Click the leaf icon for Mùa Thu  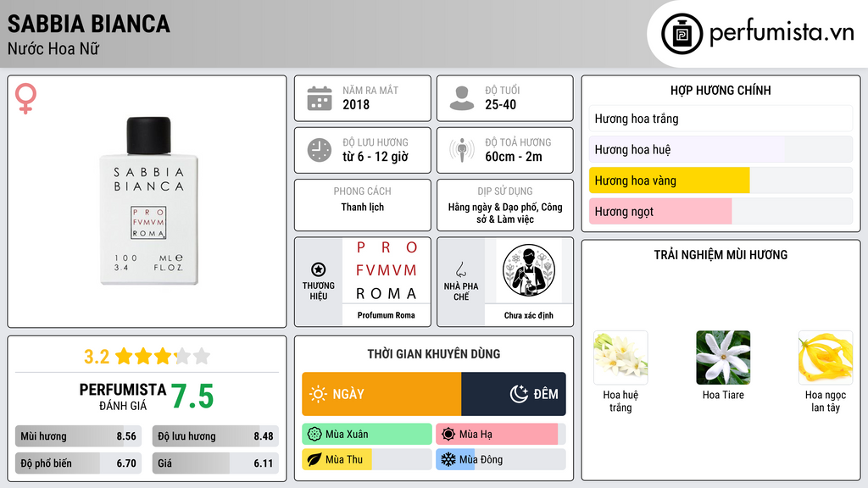coord(314,459)
